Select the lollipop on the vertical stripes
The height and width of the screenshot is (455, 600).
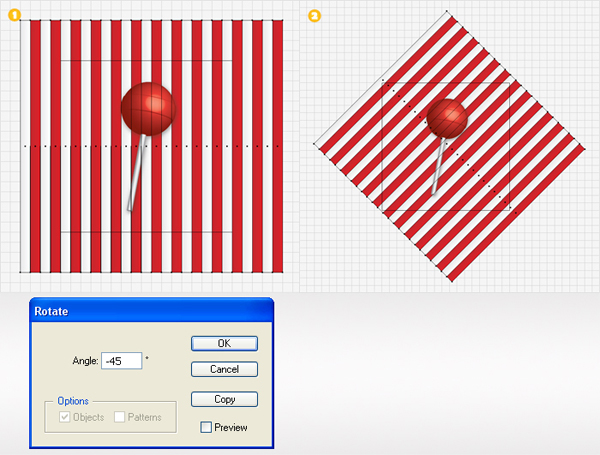coord(148,109)
